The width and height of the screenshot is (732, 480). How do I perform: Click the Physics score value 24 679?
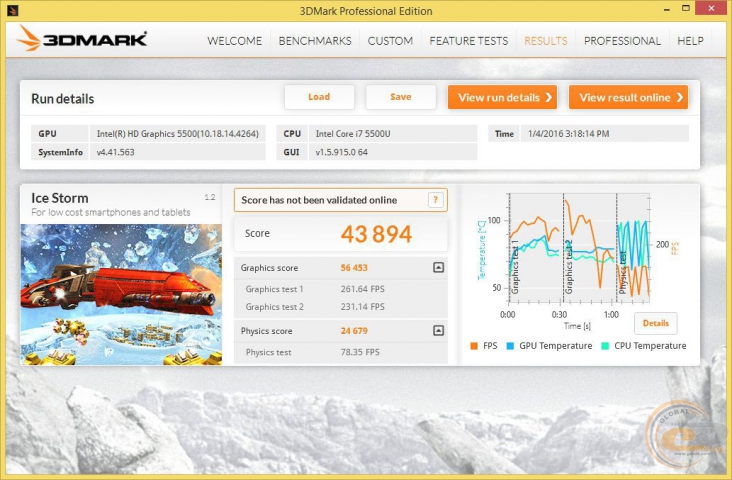(354, 331)
